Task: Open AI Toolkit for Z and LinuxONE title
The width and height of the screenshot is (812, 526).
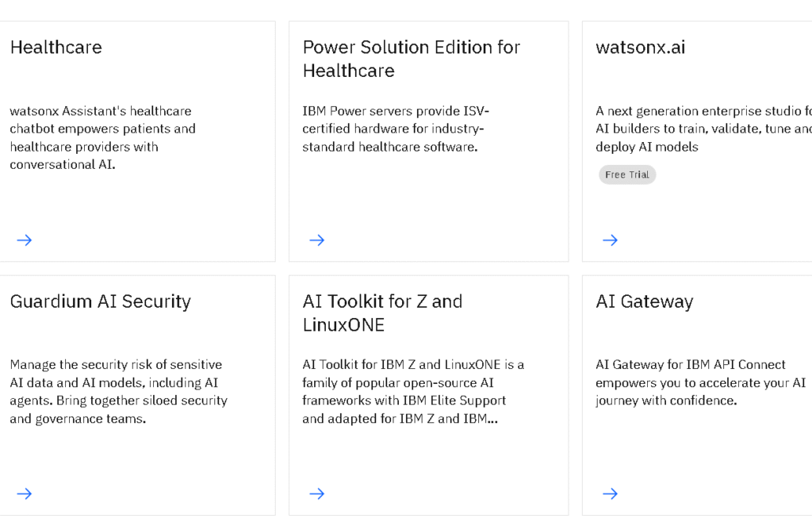Action: [x=382, y=313]
